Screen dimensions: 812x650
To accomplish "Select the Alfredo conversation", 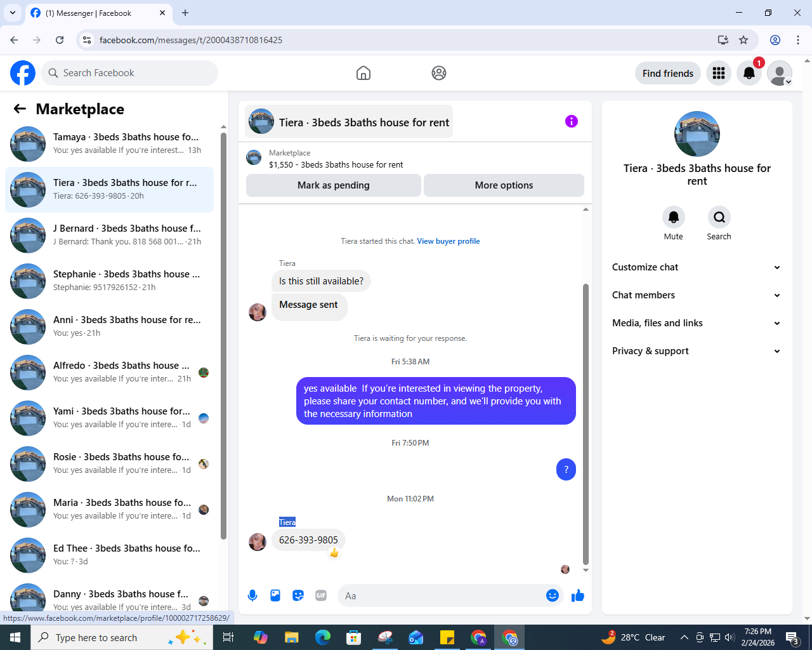I will click(x=109, y=373).
